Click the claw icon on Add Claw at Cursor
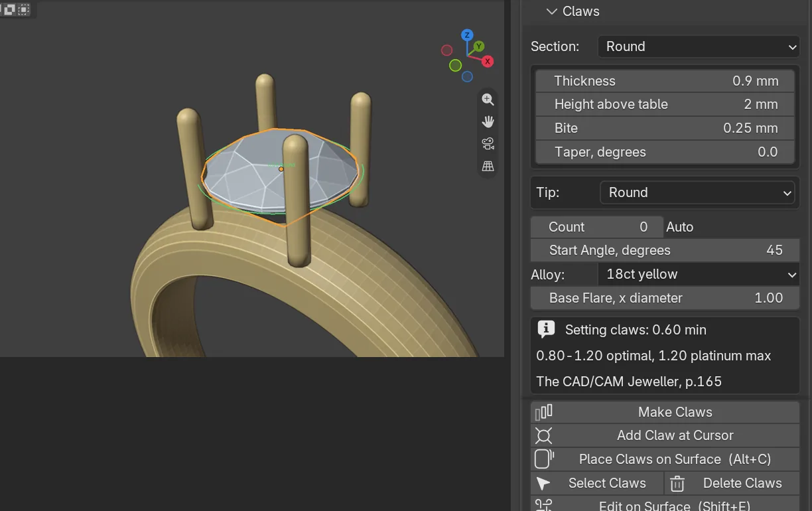The image size is (812, 511). pos(543,435)
